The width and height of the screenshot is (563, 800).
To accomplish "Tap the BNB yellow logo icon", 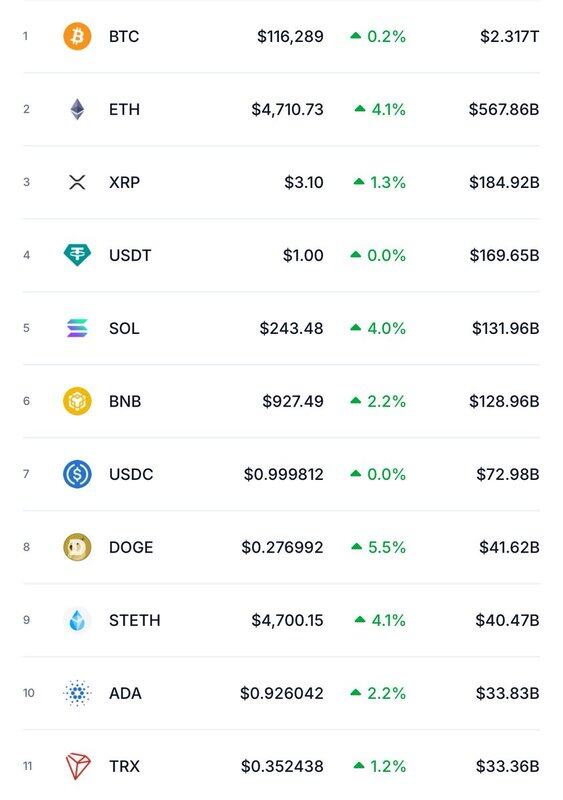I will 77,401.
